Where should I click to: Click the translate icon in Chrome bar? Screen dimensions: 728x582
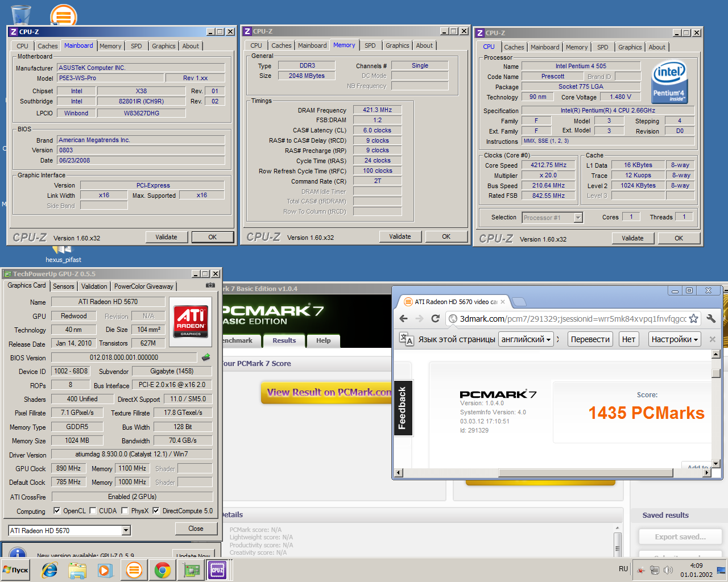[x=406, y=339]
